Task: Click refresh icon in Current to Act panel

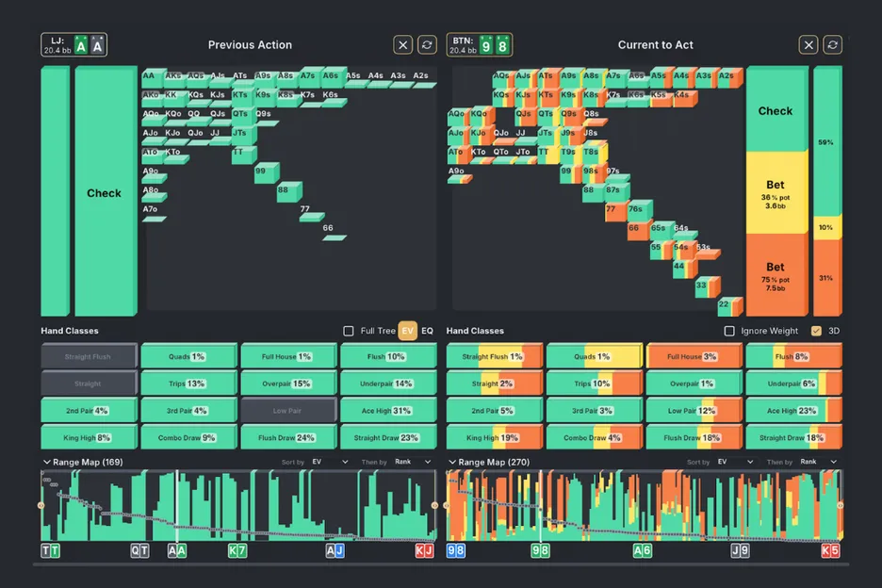Action: coord(833,44)
